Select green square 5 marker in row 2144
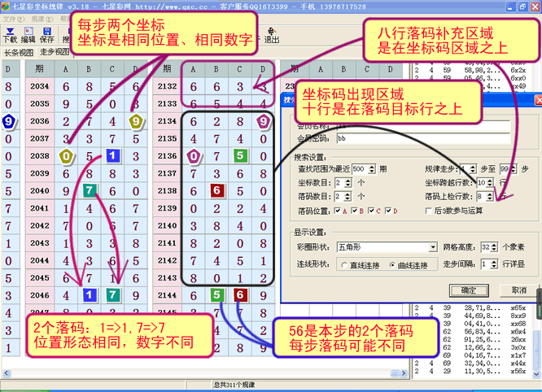Screen dimensions: 542x392 pos(217,295)
